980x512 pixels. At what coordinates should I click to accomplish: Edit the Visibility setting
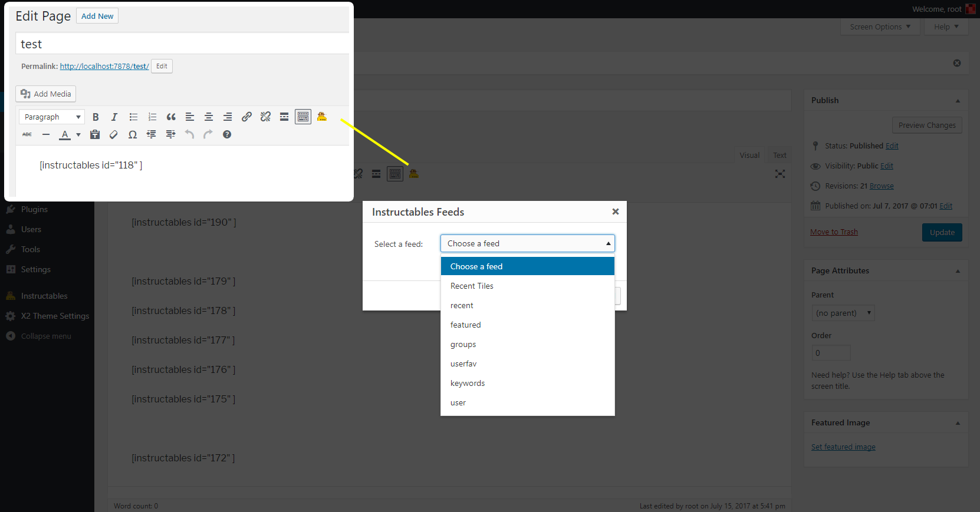point(887,166)
